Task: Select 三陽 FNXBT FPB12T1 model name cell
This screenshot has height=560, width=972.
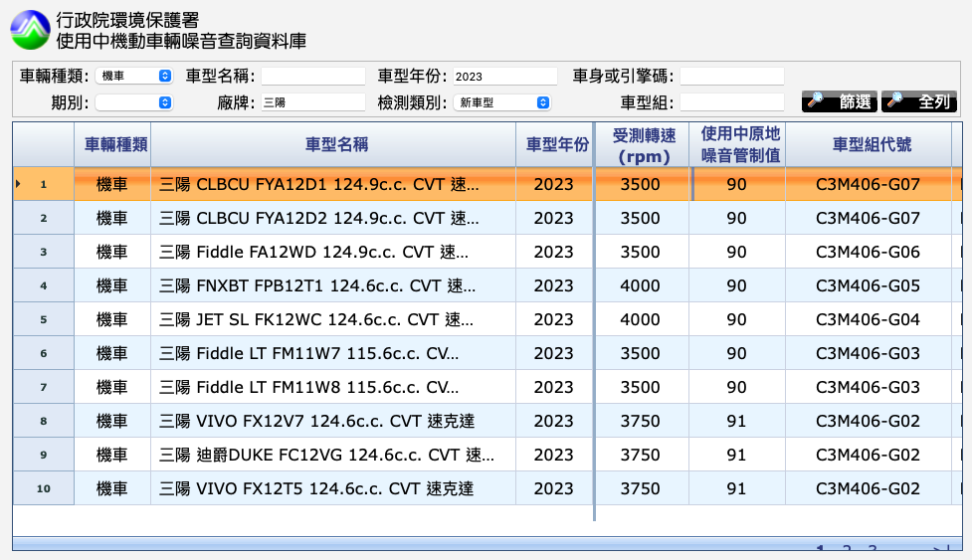Action: pos(333,285)
